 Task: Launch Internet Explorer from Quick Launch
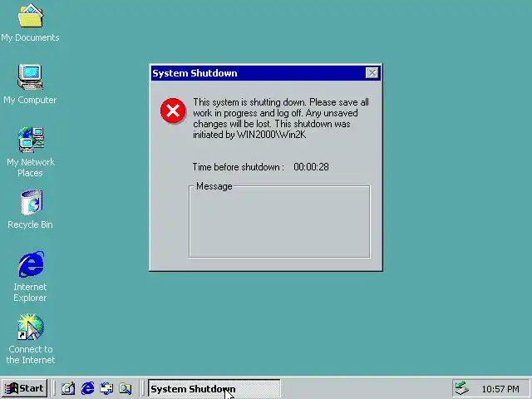pos(87,388)
